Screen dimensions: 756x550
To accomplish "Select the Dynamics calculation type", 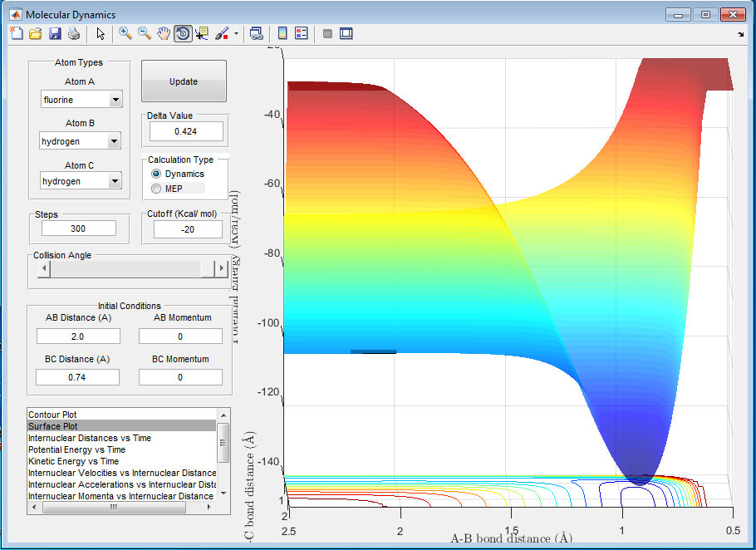I will [156, 174].
